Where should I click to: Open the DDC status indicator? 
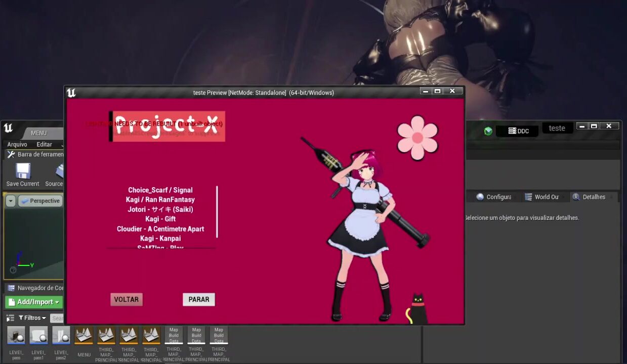pos(518,131)
